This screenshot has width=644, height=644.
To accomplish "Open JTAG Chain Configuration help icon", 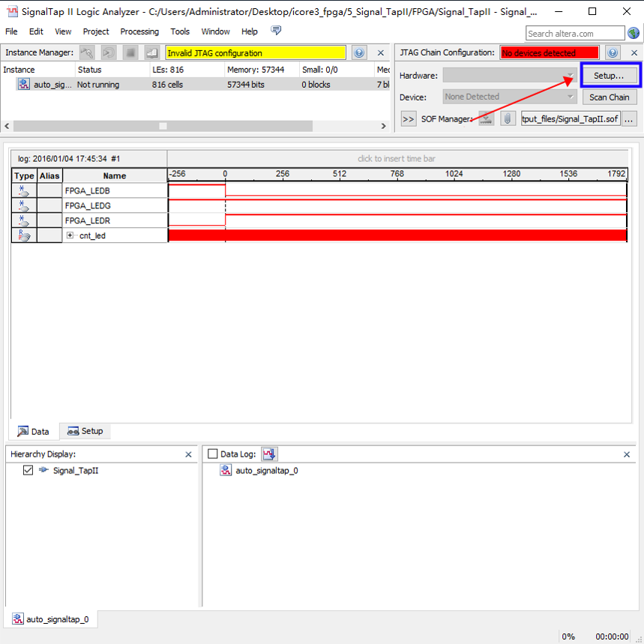I will pos(613,52).
